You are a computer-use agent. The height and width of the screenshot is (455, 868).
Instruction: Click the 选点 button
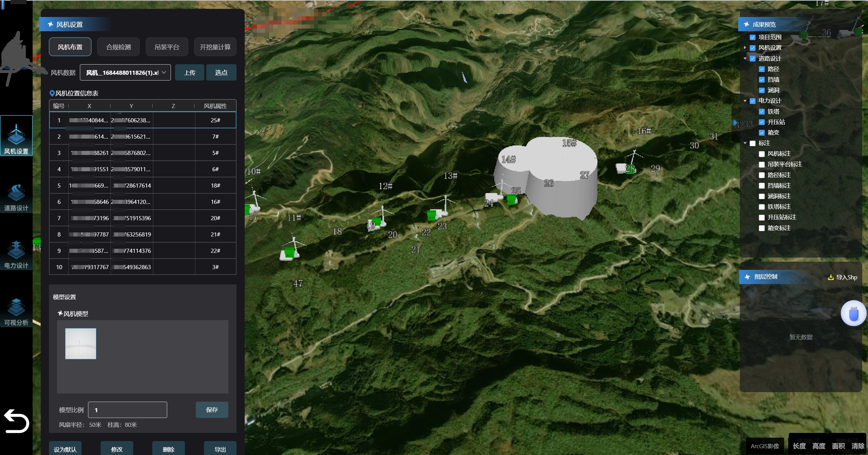click(x=221, y=72)
